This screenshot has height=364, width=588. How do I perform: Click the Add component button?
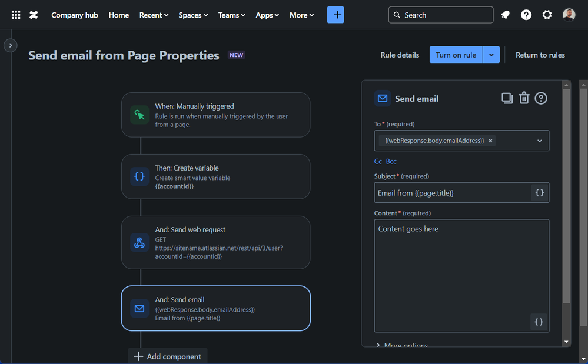[x=168, y=356]
